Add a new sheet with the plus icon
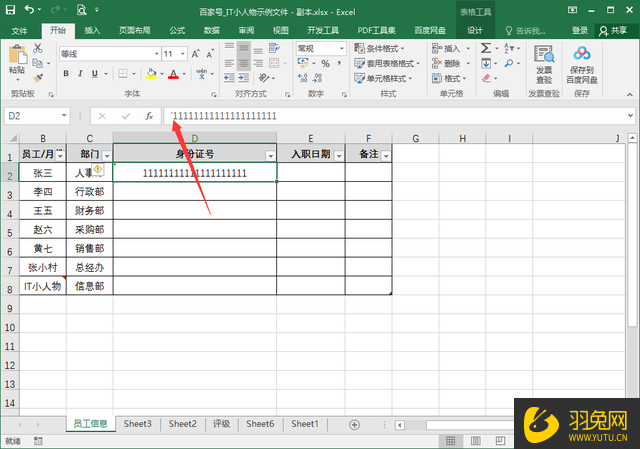 click(354, 425)
